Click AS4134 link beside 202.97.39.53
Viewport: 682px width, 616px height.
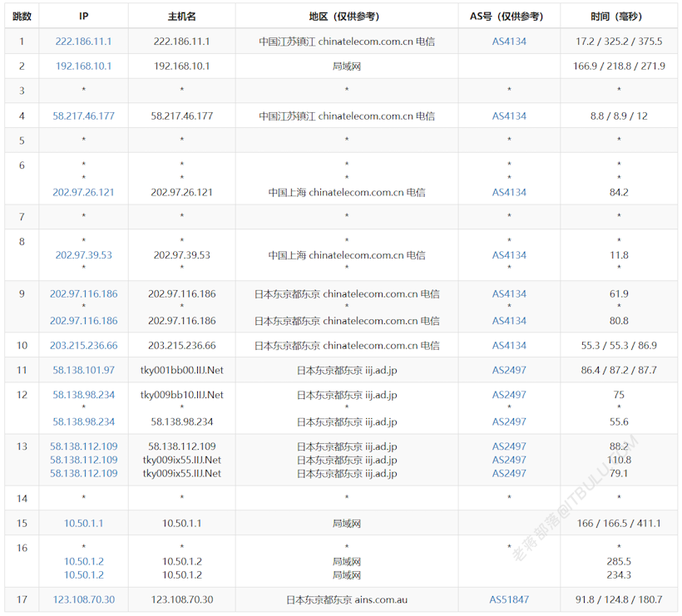(509, 254)
